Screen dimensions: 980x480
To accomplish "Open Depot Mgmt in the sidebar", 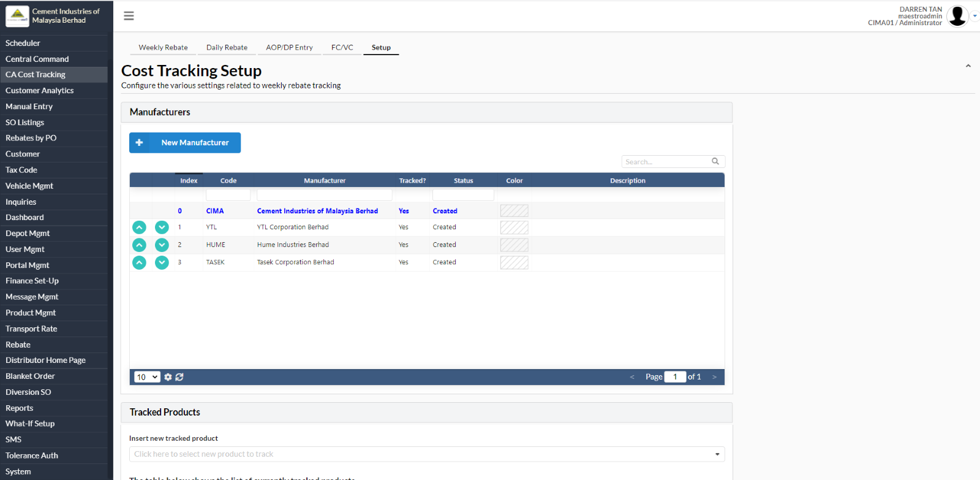I will [54, 233].
